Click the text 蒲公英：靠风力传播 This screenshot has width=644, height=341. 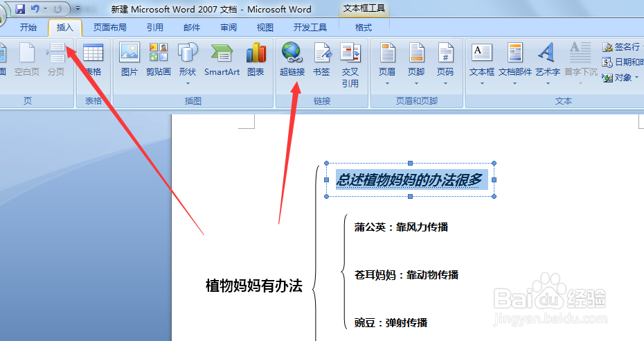[x=401, y=227]
